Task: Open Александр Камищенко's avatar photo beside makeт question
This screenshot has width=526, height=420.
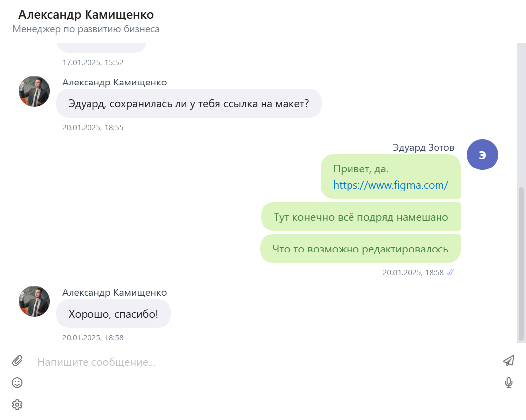Action: click(34, 91)
